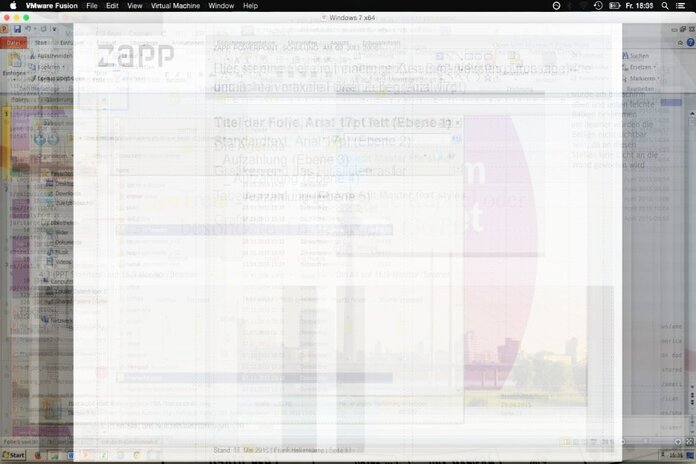Click Ausschneiden in the clipboard group
Viewport: 696px width, 464px height.
51,56
